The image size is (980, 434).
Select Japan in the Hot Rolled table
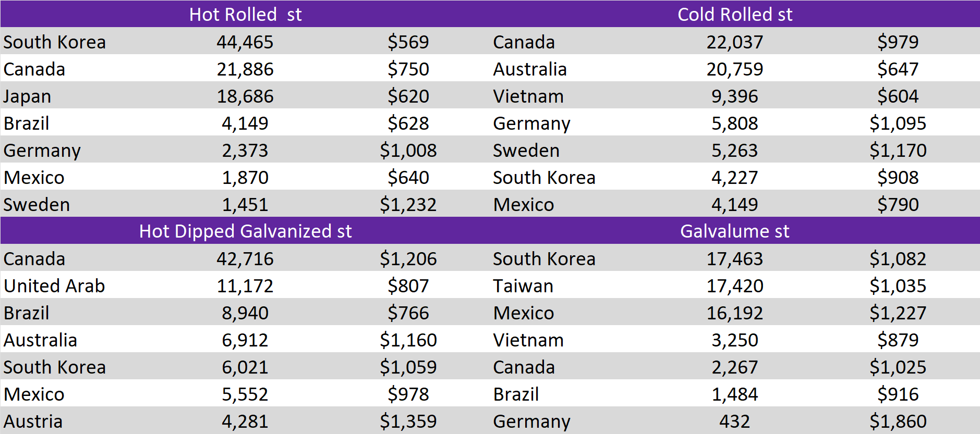pyautogui.click(x=28, y=96)
